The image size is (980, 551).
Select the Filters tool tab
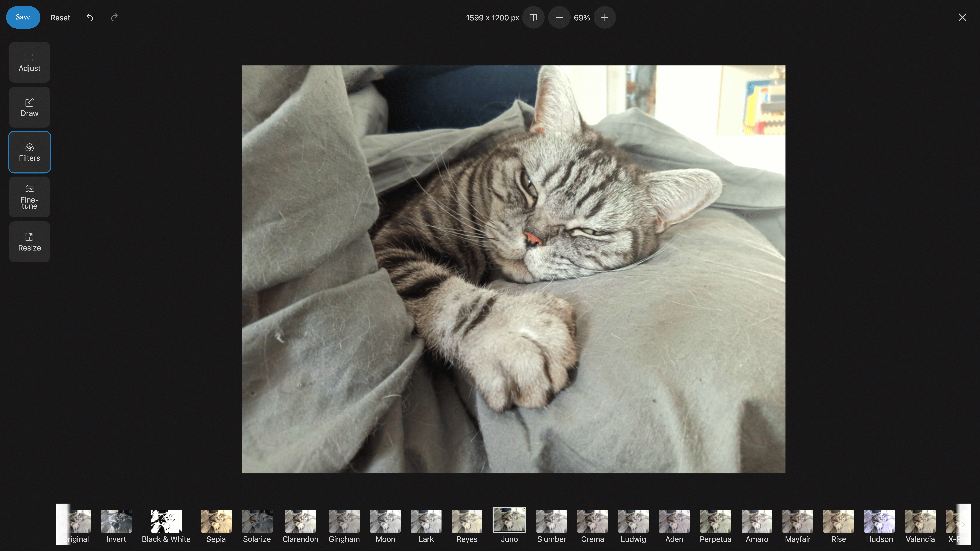[29, 152]
